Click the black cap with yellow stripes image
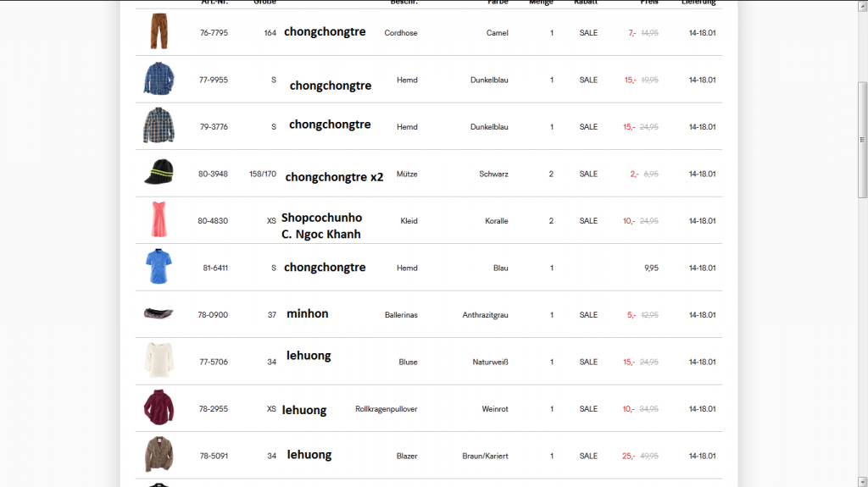Screen dimensions: 868x487 click(159, 173)
